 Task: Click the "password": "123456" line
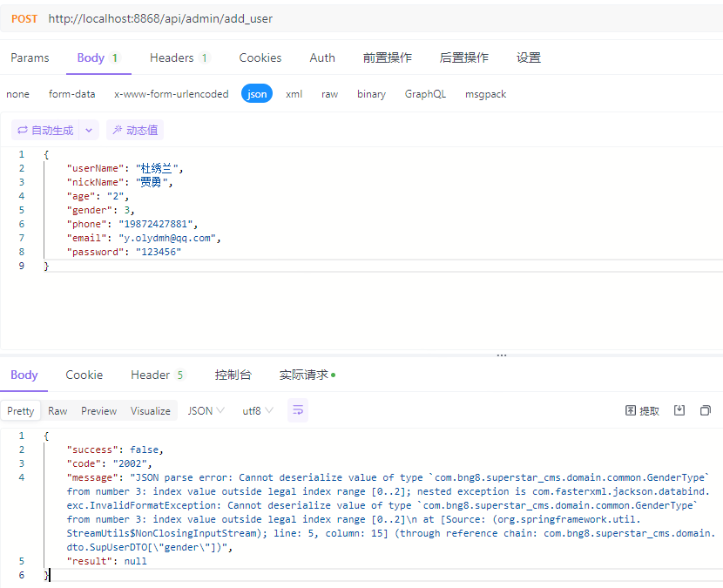(x=124, y=253)
